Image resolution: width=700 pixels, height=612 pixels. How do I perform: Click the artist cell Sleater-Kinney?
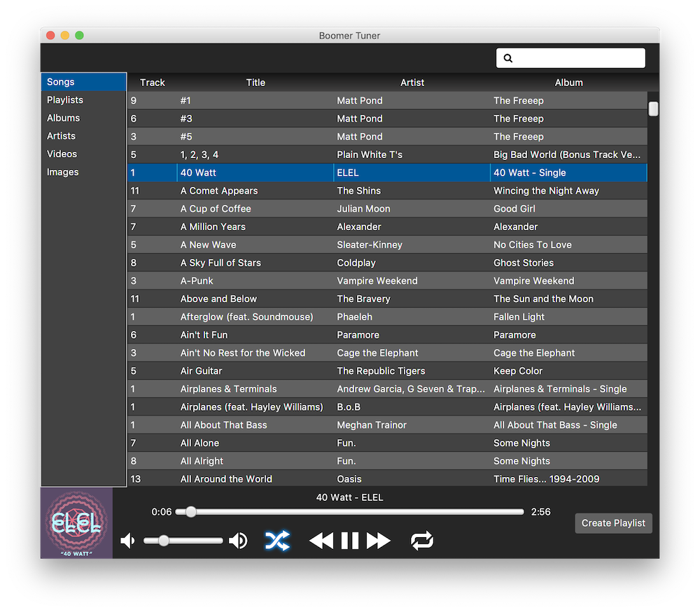(x=370, y=244)
